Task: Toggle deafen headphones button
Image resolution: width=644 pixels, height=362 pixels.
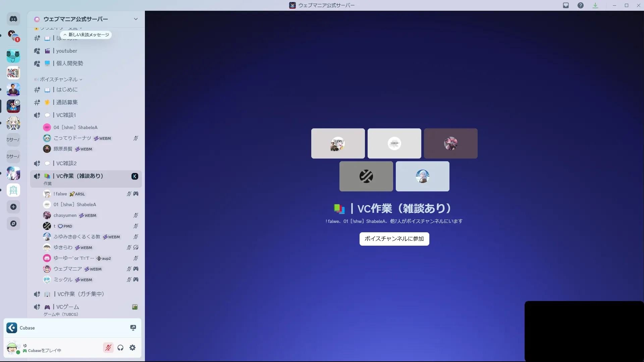Action: pos(120,348)
